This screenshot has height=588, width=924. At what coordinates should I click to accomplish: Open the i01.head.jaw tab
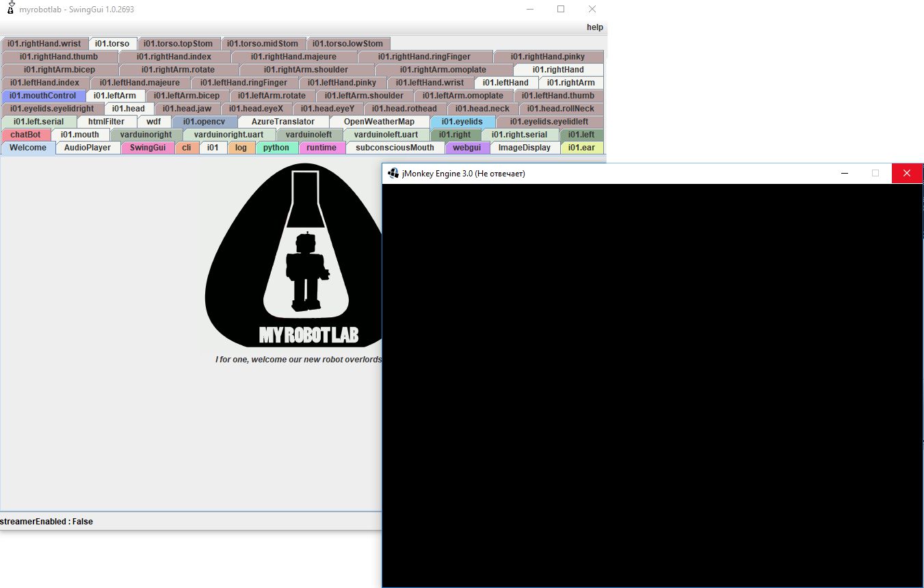coord(187,109)
